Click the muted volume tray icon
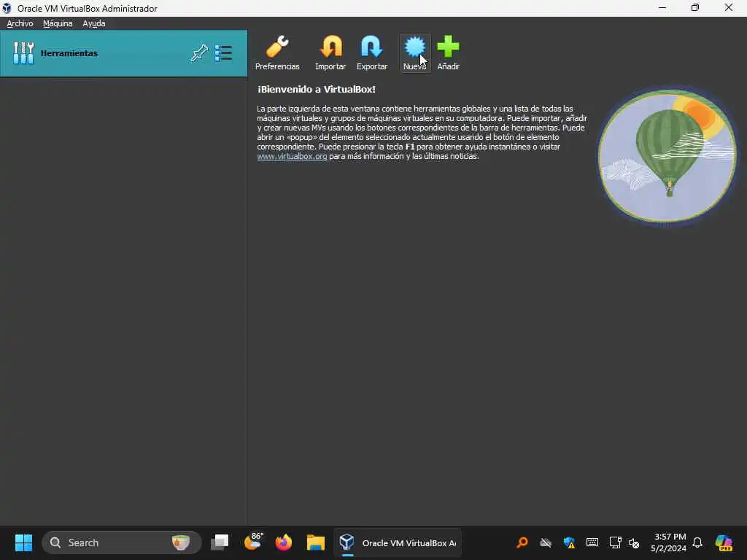 tap(634, 542)
